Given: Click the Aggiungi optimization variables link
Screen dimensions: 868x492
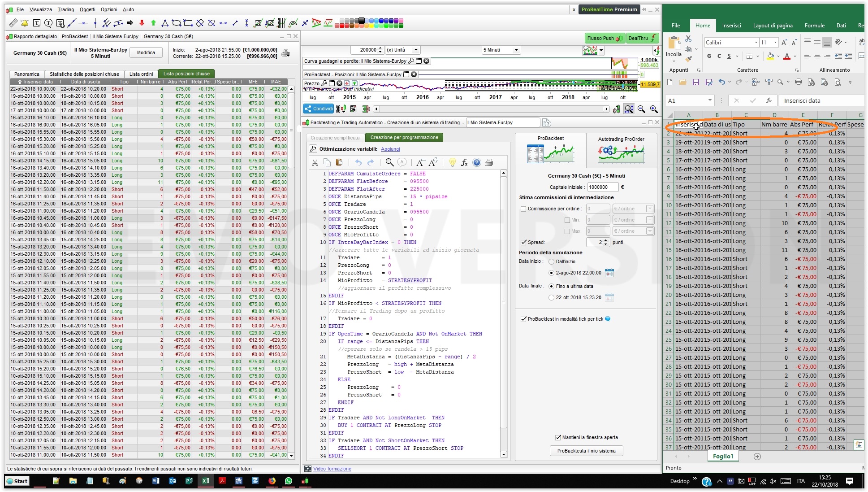Looking at the screenshot, I should [x=390, y=149].
